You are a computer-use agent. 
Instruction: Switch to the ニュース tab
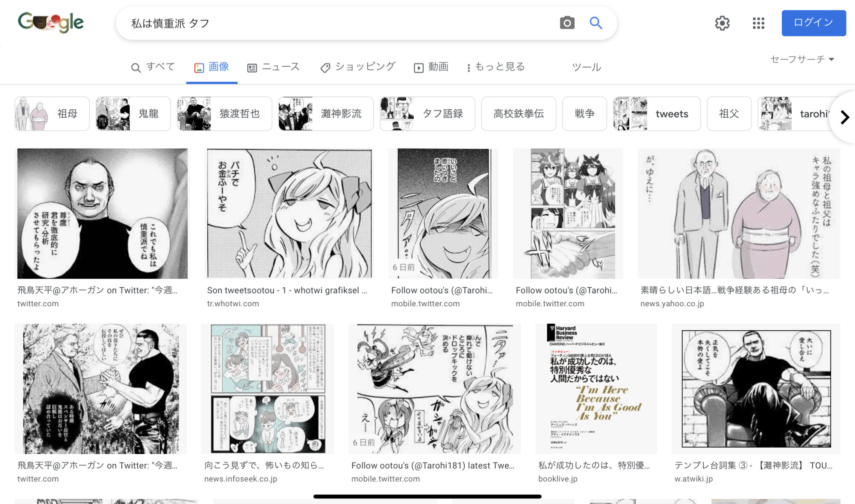274,67
